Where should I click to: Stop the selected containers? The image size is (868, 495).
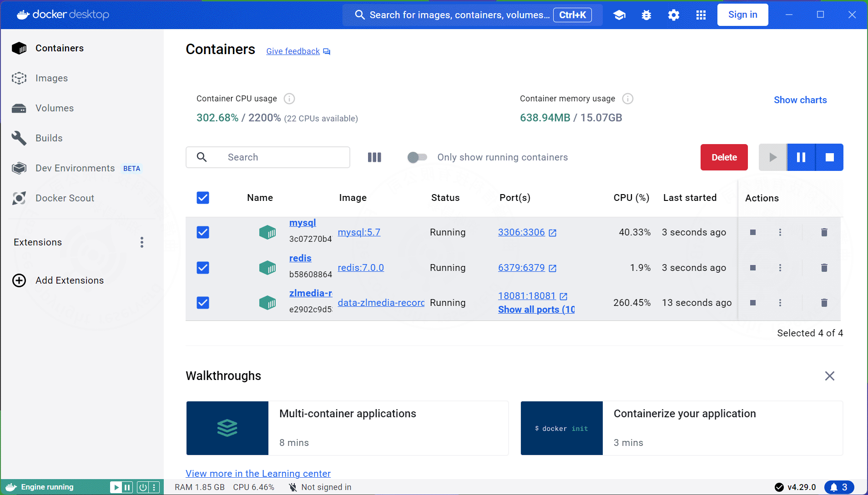coord(829,157)
